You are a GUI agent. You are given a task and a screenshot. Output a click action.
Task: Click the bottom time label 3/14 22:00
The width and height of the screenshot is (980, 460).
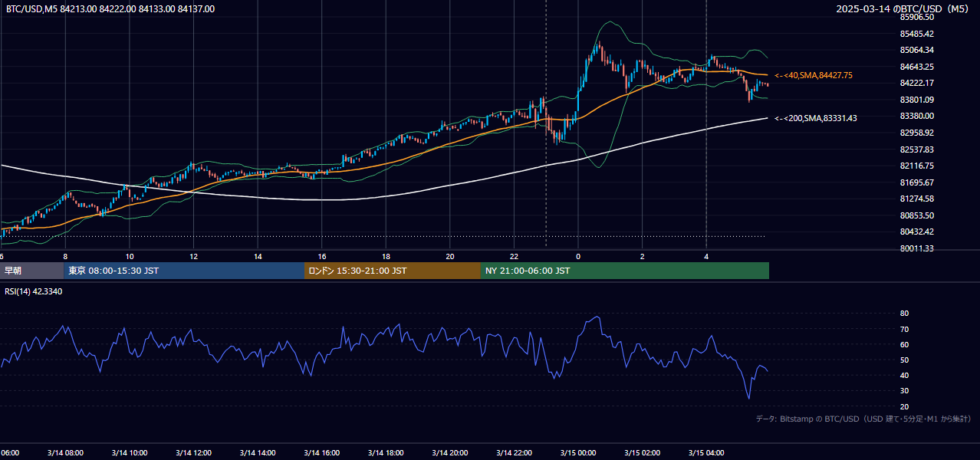(x=514, y=453)
